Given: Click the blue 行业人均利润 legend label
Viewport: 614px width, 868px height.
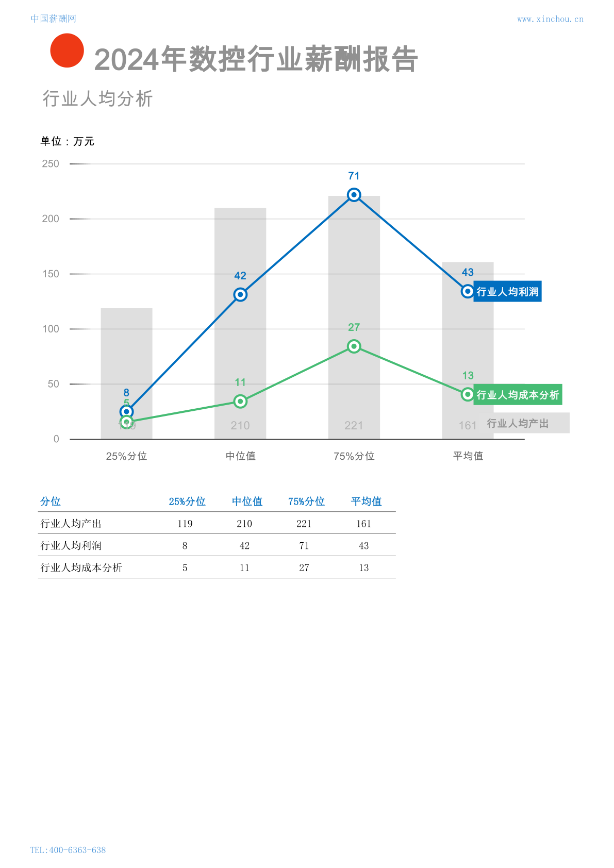Looking at the screenshot, I should coord(508,292).
